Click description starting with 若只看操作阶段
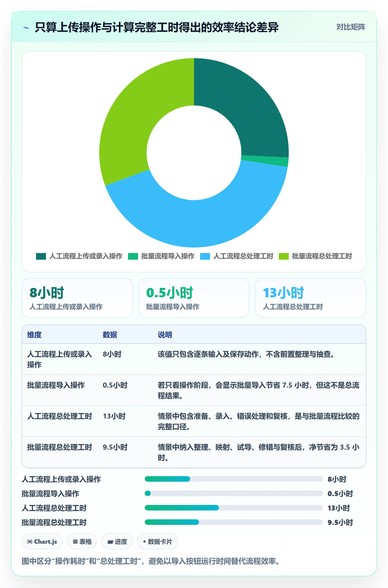This screenshot has height=588, width=388. click(x=259, y=390)
